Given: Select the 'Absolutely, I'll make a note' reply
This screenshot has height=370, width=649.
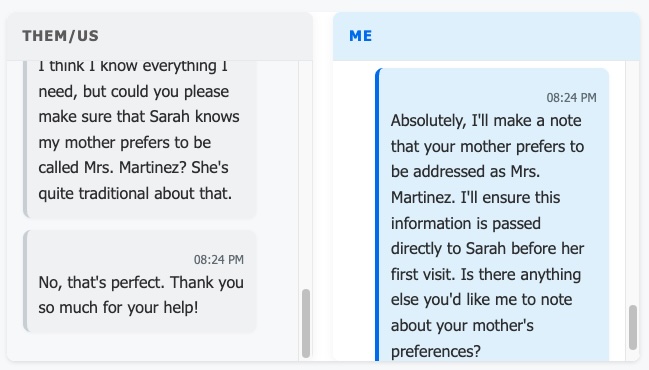Looking at the screenshot, I should coord(492,215).
